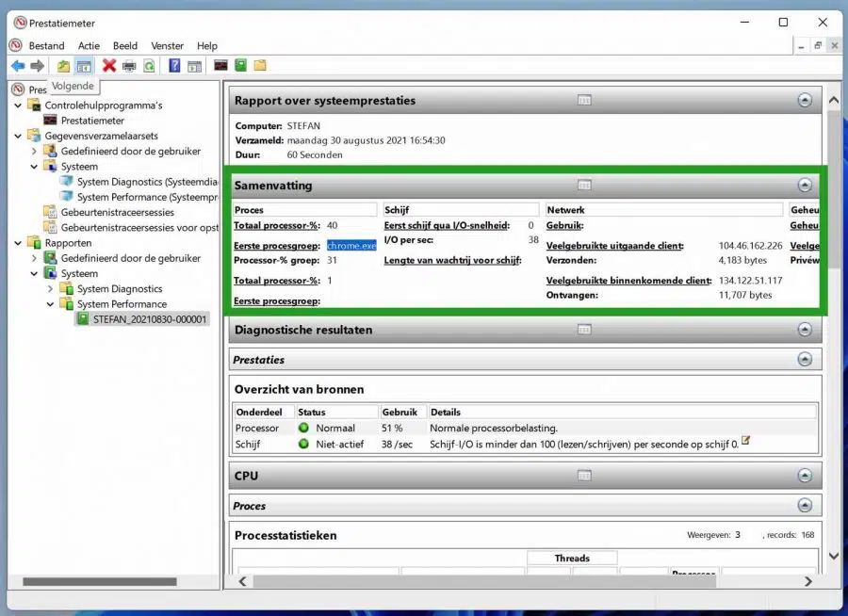Click the IP address 134.122.51.117
848x616 pixels.
[x=751, y=280]
